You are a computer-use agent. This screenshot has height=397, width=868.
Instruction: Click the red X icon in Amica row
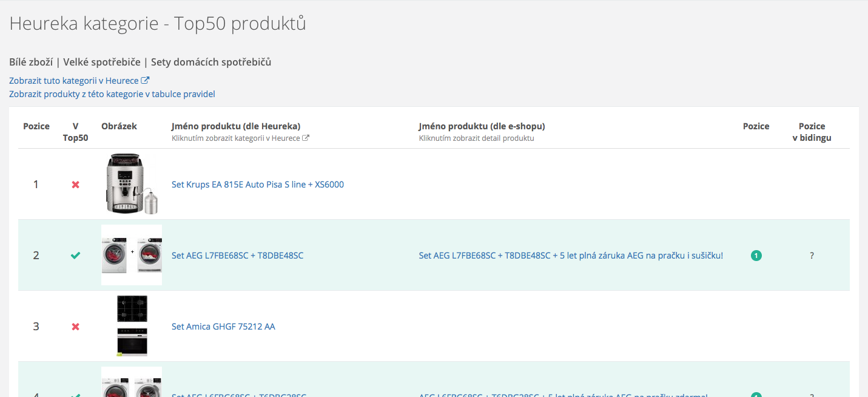[x=75, y=327]
